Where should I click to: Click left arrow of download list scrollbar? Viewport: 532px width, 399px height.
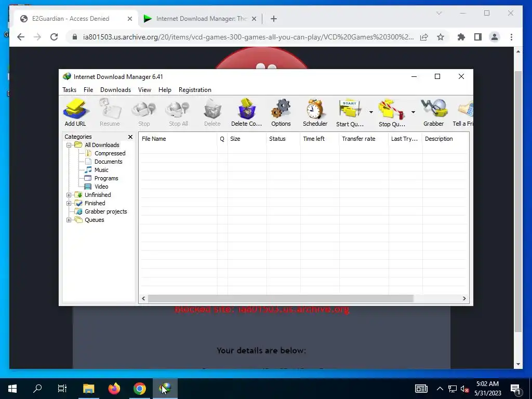tap(143, 299)
